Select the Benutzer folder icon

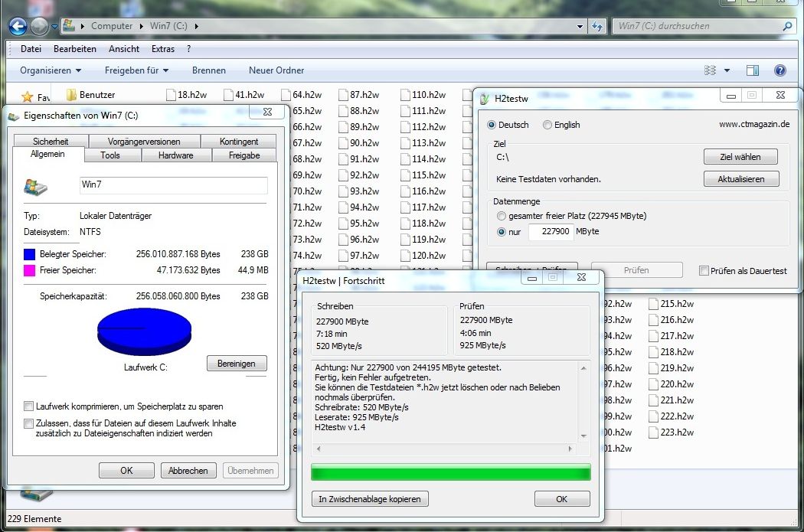coord(71,95)
